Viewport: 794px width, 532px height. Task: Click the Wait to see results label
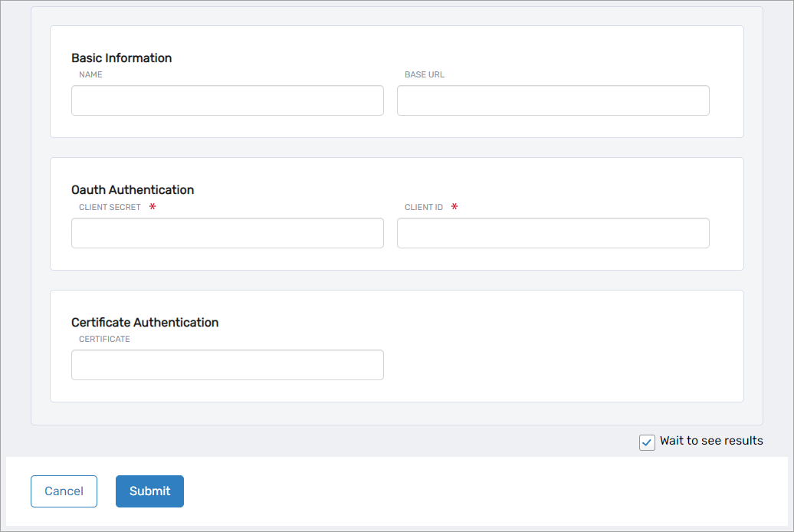click(x=710, y=441)
